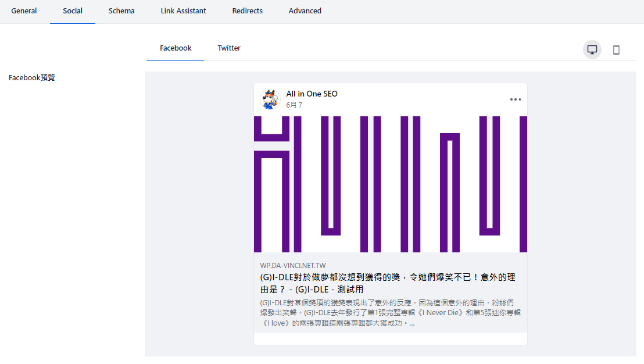Viewport: 644px width, 364px height.
Task: Switch to mobile preview mode
Action: [616, 50]
